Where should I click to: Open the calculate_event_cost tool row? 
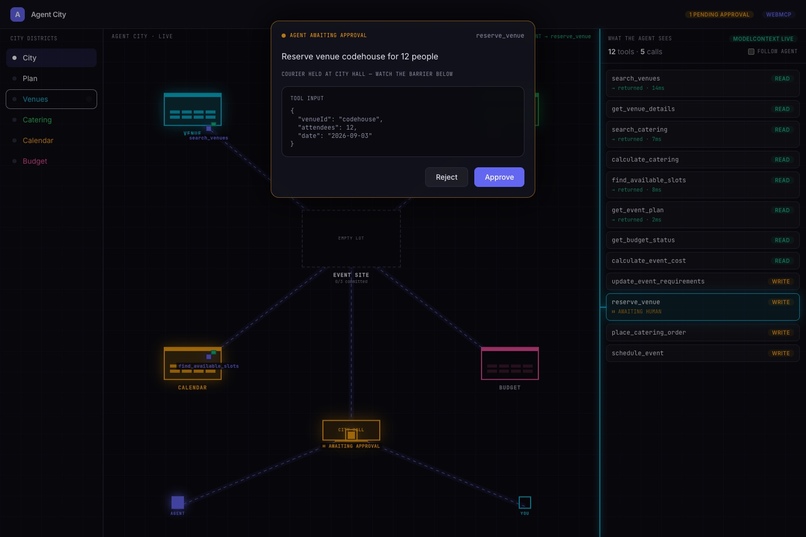click(702, 261)
